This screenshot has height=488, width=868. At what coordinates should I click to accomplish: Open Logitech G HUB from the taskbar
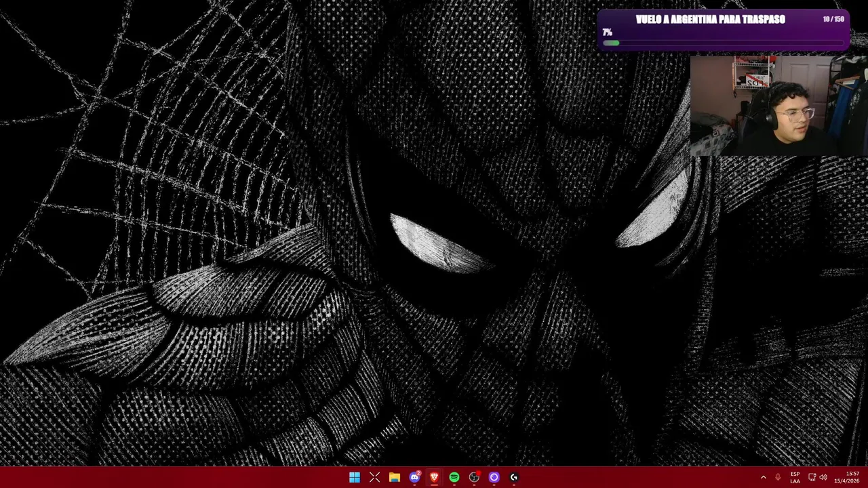tap(514, 477)
